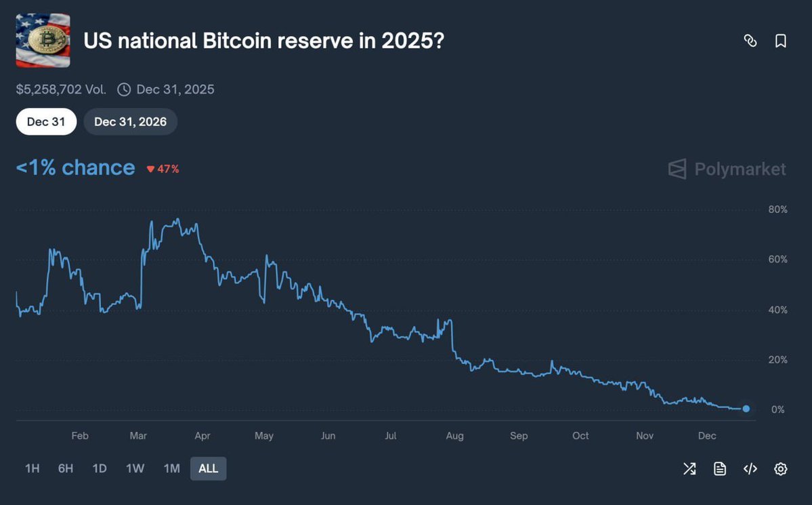Click the red 47% change indicator
The height and width of the screenshot is (505, 812).
pyautogui.click(x=163, y=169)
